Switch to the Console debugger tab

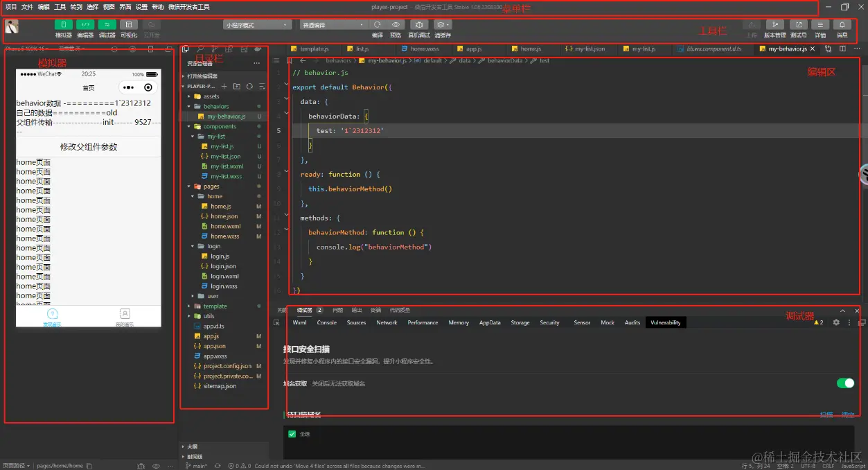(x=327, y=322)
